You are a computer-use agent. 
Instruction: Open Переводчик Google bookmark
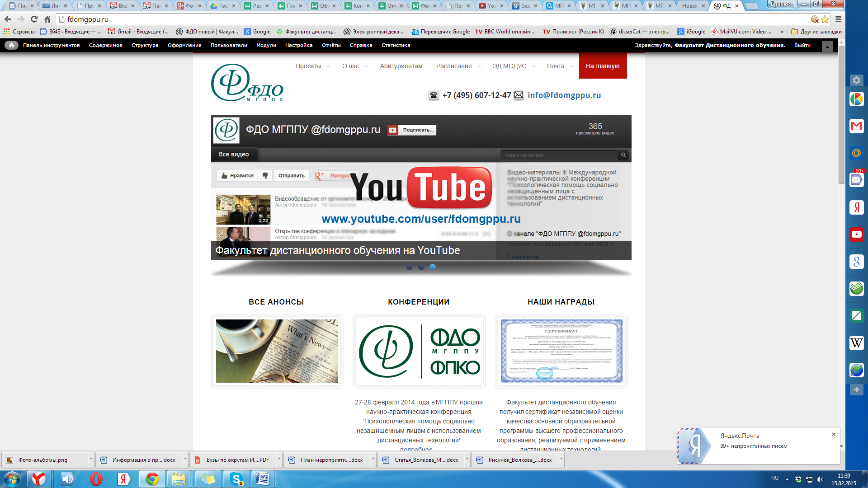pos(441,32)
